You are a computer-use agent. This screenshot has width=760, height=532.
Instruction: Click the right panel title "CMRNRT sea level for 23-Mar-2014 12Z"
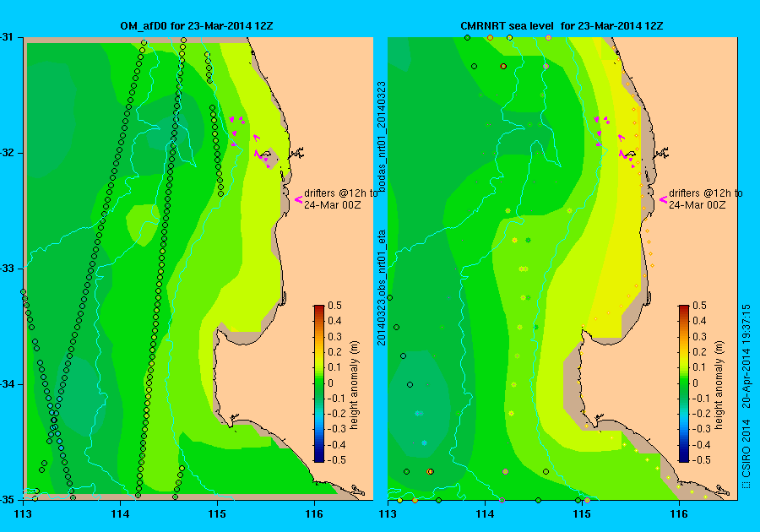(562, 26)
